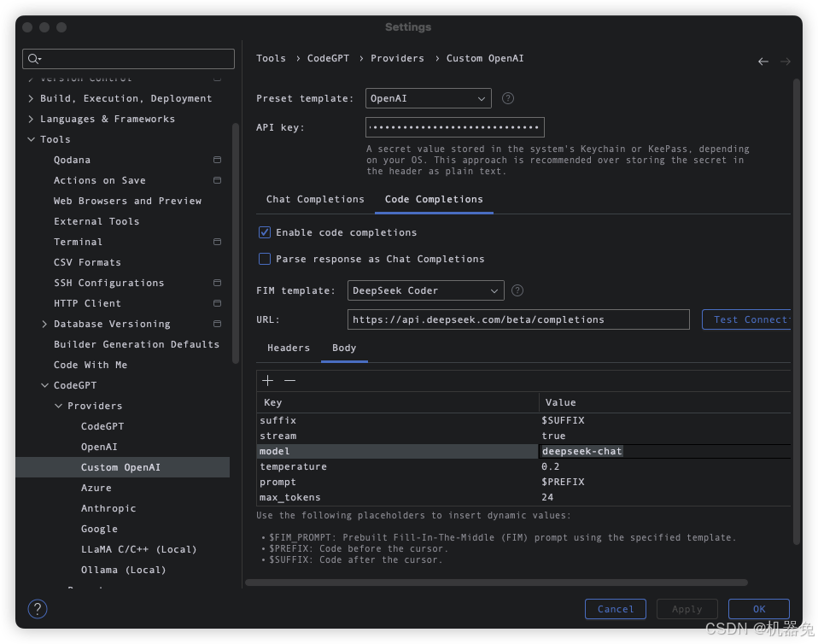
Task: Click Tools in the breadcrumb
Action: [x=271, y=58]
